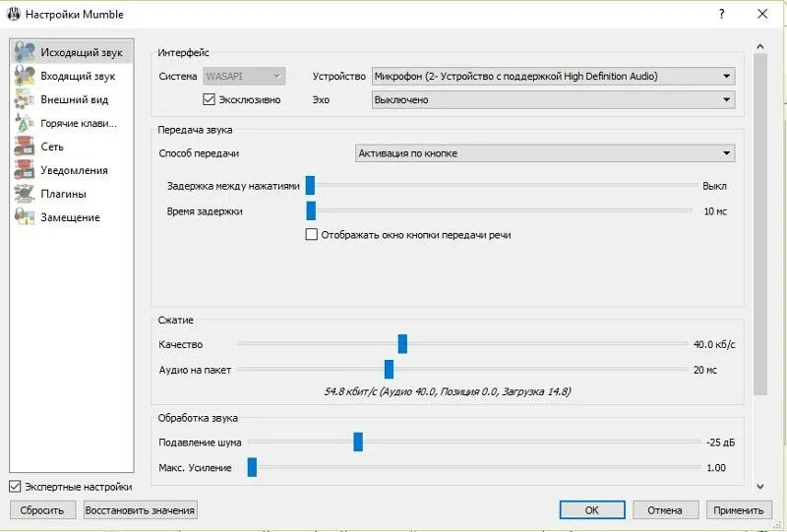Click the vertical scrollbar thumb
Image resolution: width=787 pixels, height=532 pixels.
(x=760, y=224)
